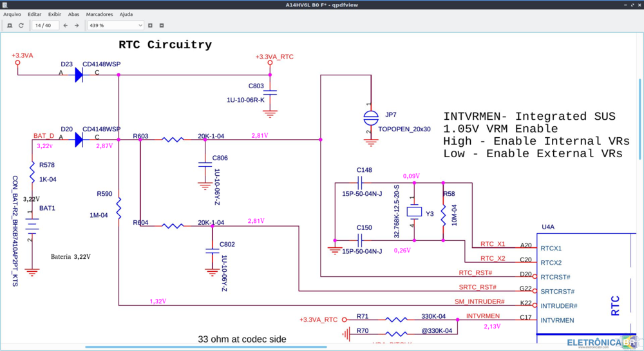
Task: Click the page number field showing 14 / 40
Action: tap(45, 26)
